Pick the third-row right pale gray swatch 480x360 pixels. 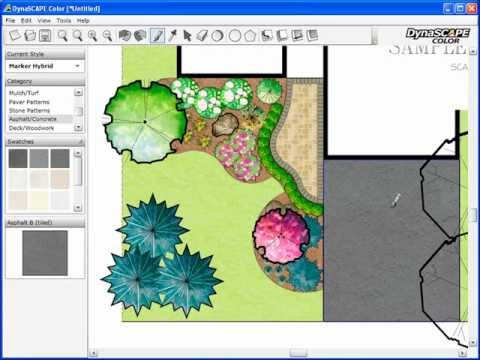(x=60, y=200)
